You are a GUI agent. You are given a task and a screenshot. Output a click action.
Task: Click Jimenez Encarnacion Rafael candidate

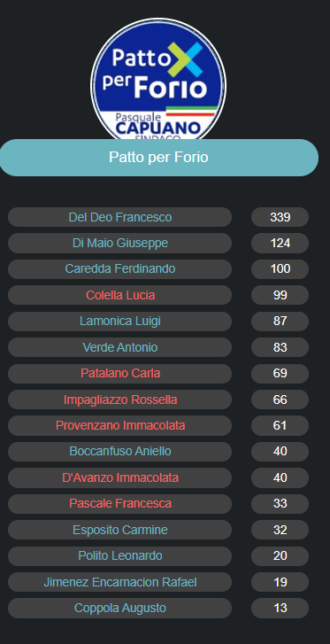click(119, 582)
